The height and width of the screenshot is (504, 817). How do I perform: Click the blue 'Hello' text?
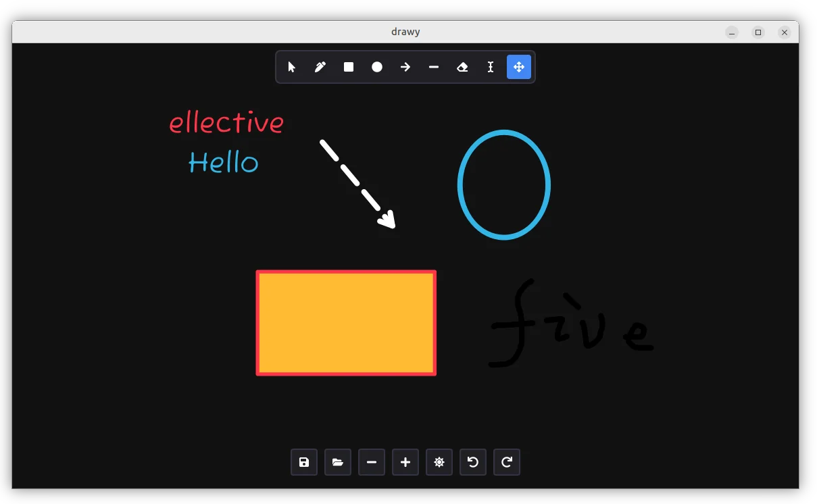click(223, 163)
